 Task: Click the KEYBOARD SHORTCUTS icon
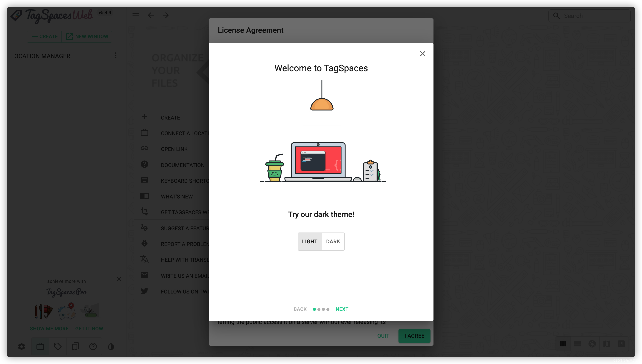[144, 180]
